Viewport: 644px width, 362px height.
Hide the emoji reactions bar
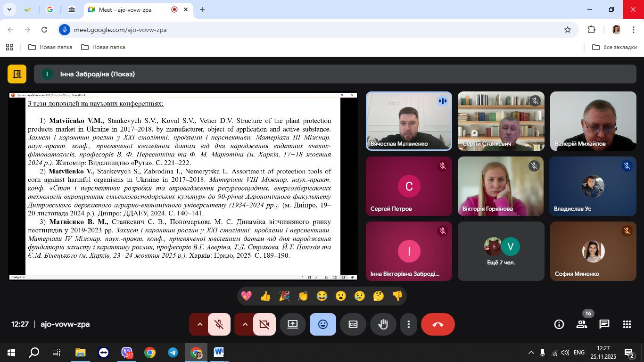(x=323, y=324)
